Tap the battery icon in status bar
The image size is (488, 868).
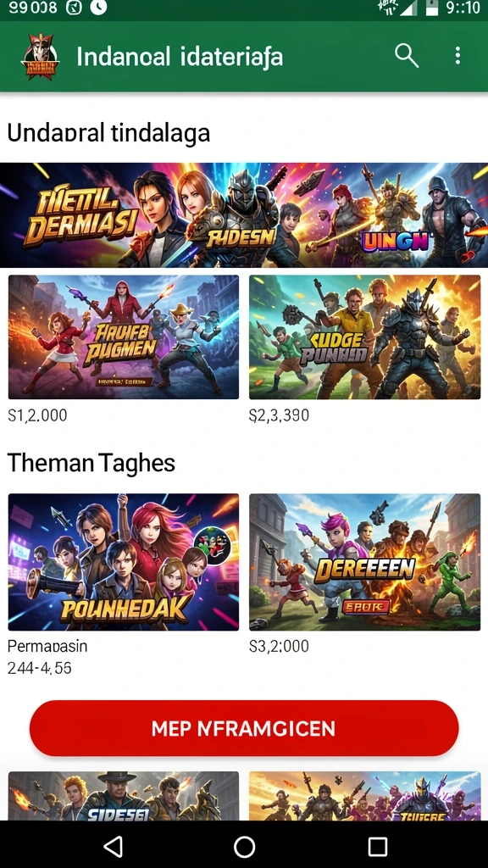[x=431, y=7]
